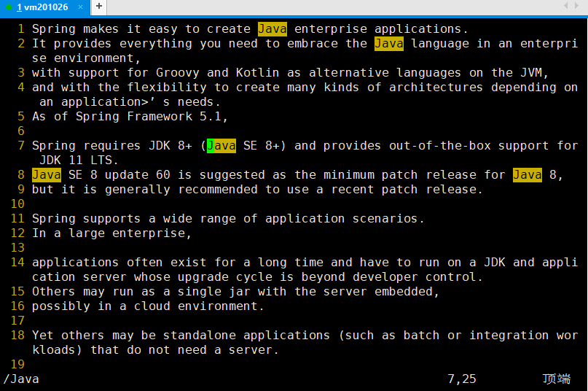Click highlighted Java before '8,' on line 8
The image size is (588, 391).
[528, 175]
